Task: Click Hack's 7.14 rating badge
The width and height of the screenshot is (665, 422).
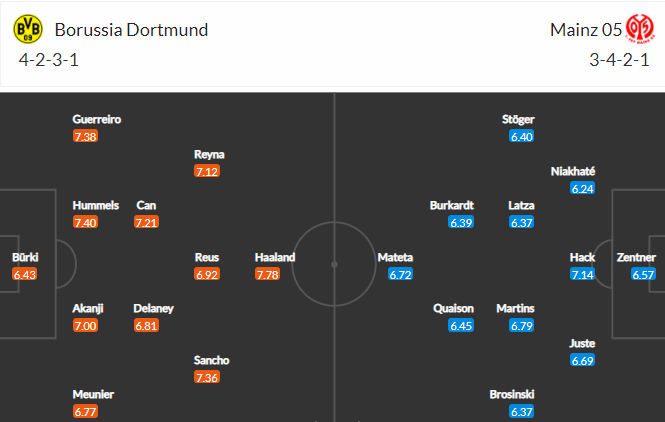Action: point(582,275)
